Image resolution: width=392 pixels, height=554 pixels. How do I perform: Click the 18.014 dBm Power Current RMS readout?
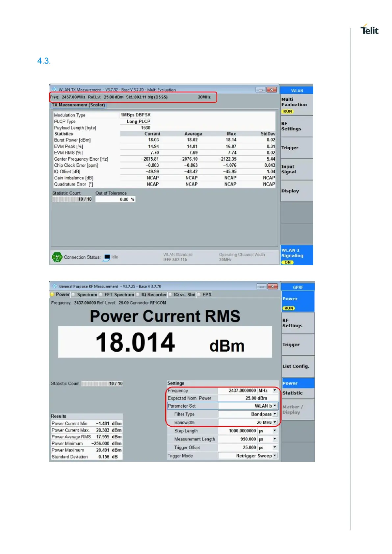[x=165, y=342]
